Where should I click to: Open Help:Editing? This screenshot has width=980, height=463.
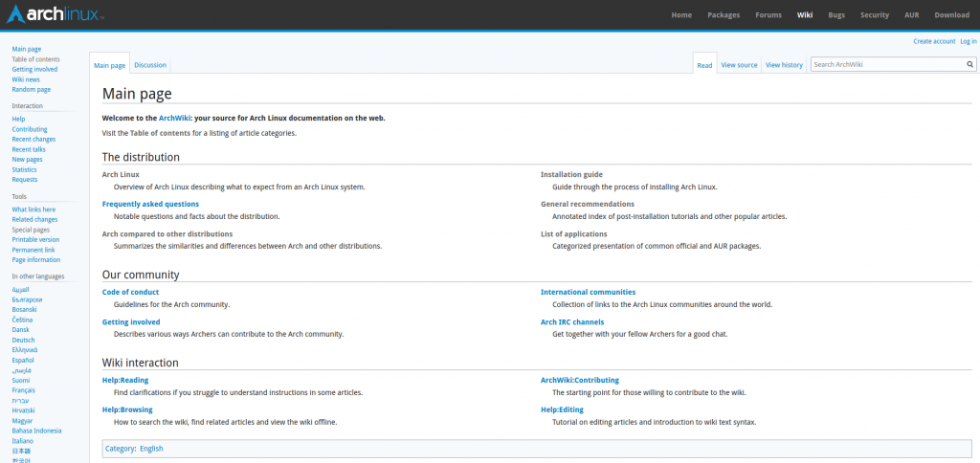coord(562,409)
